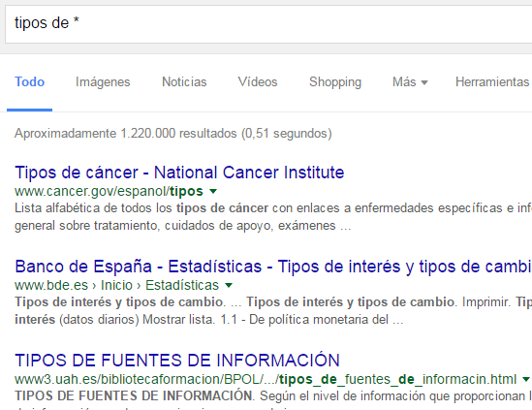Open the Noticias tab

pyautogui.click(x=184, y=82)
